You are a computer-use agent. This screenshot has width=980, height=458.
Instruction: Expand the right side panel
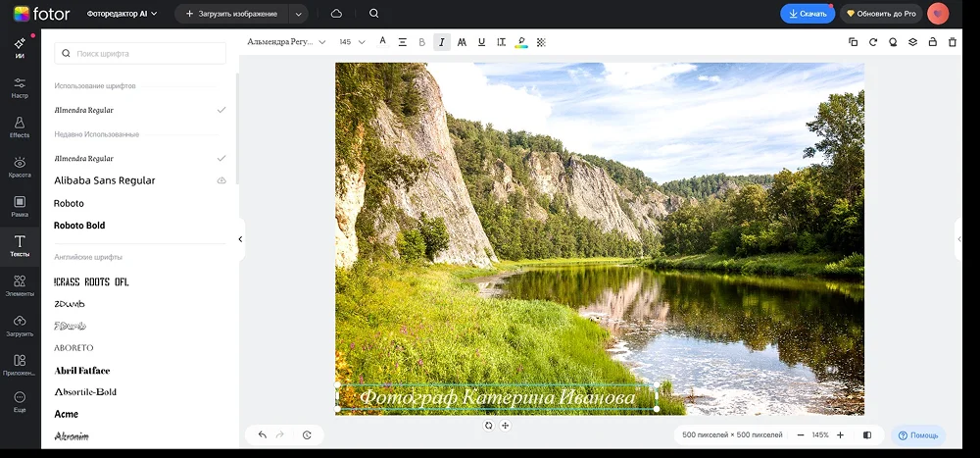[x=958, y=239]
